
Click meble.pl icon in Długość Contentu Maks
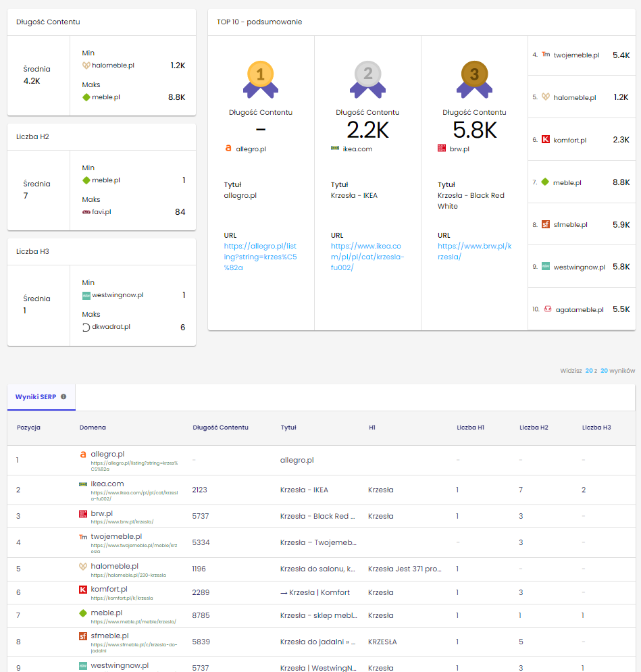coord(86,97)
